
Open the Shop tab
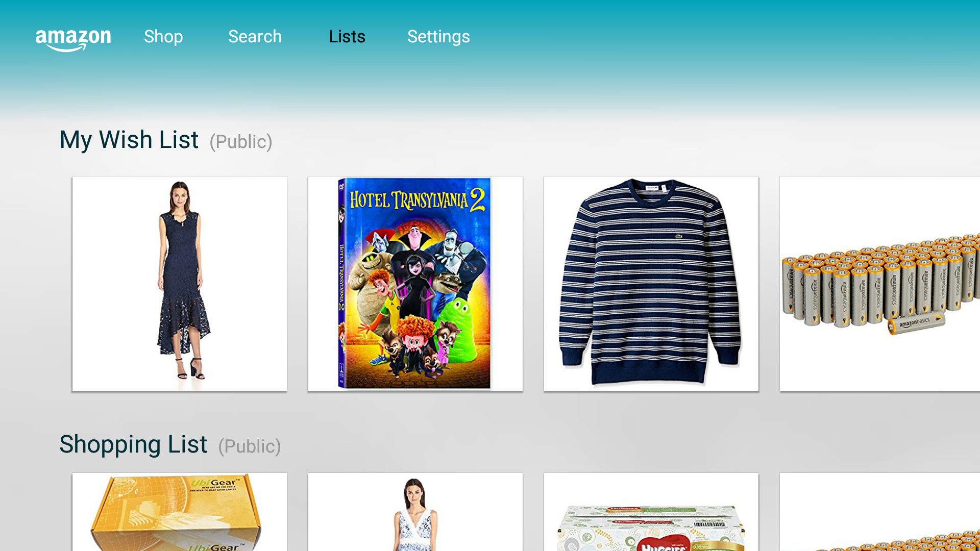pos(163,37)
